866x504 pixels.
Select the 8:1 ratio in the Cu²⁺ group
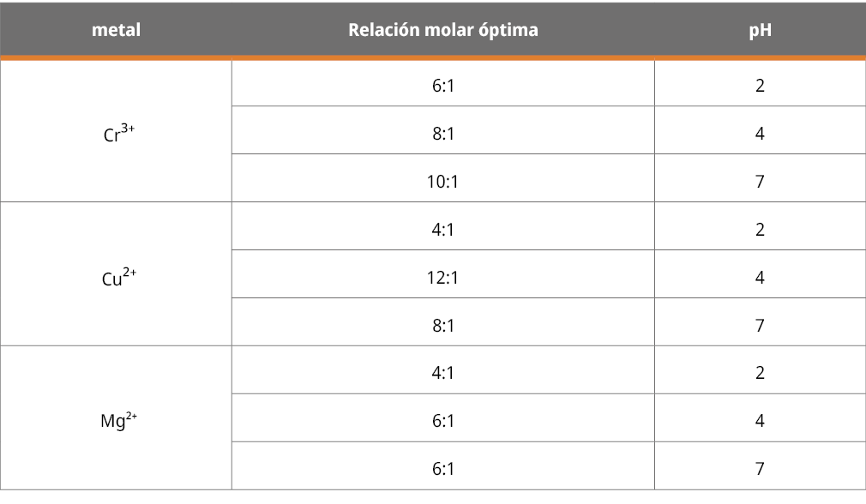click(x=443, y=326)
